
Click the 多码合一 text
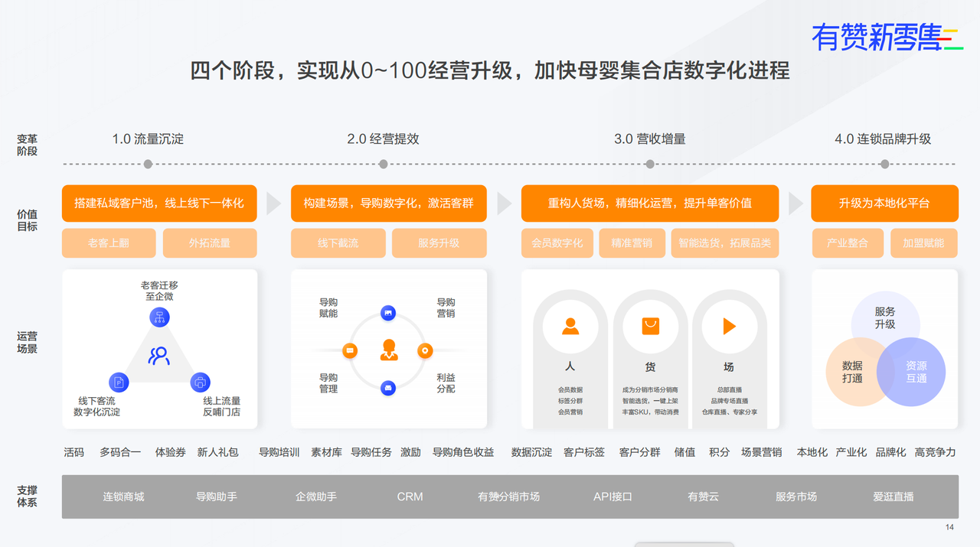point(120,452)
